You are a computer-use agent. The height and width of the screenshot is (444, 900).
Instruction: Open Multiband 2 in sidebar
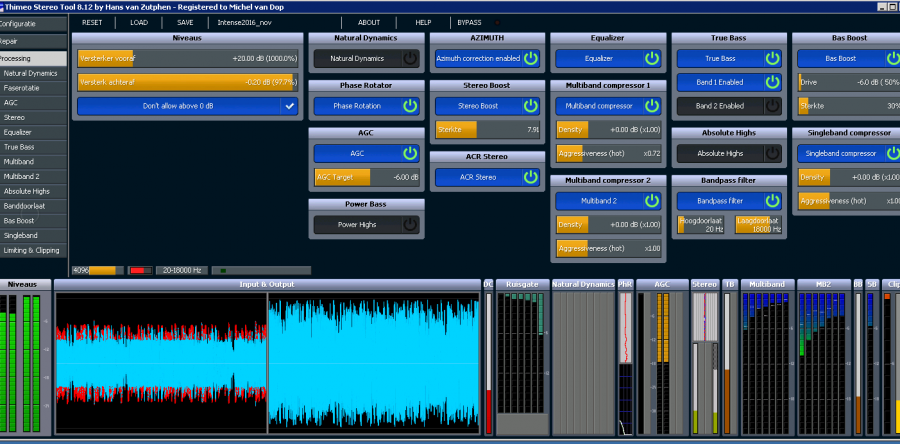pos(33,177)
